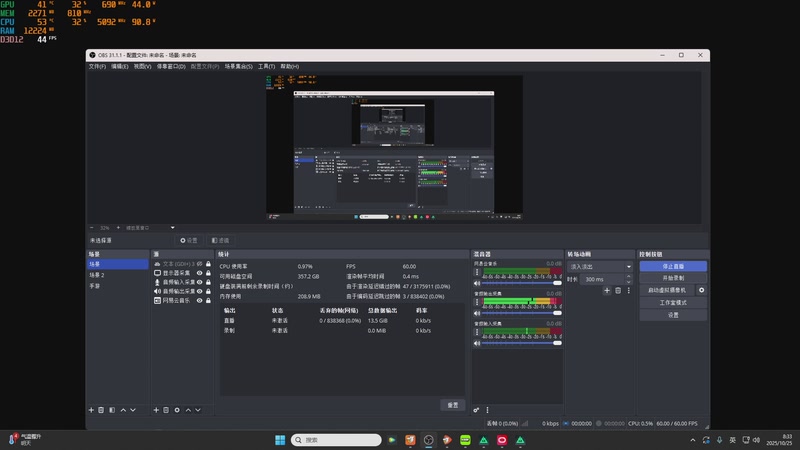Move scene down with arrow icon
The image size is (800, 450).
point(133,410)
